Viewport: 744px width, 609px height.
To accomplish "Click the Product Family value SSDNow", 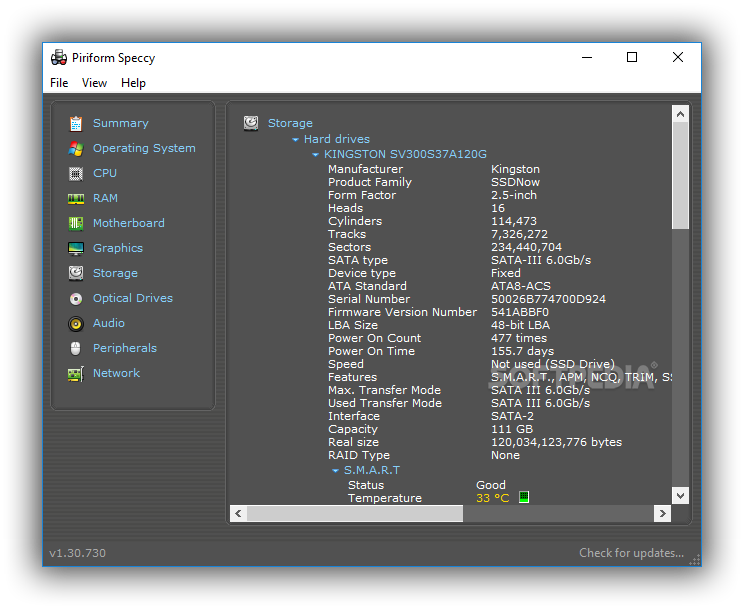I will [x=515, y=182].
